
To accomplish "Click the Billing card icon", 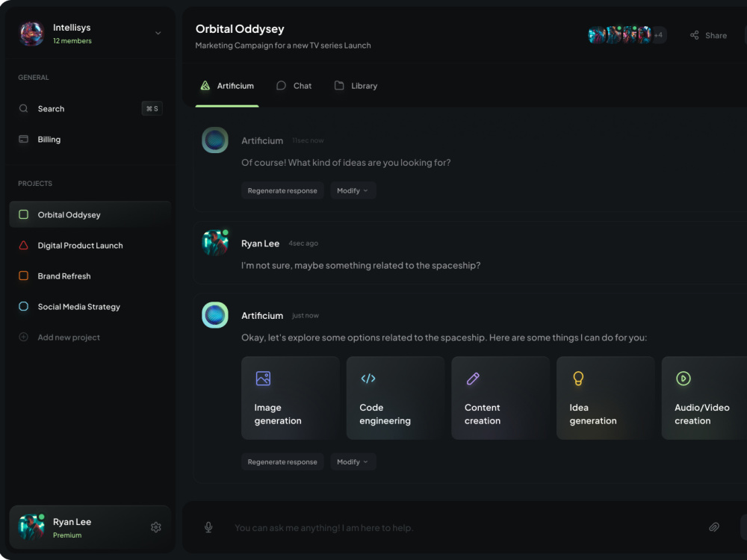I will click(23, 139).
